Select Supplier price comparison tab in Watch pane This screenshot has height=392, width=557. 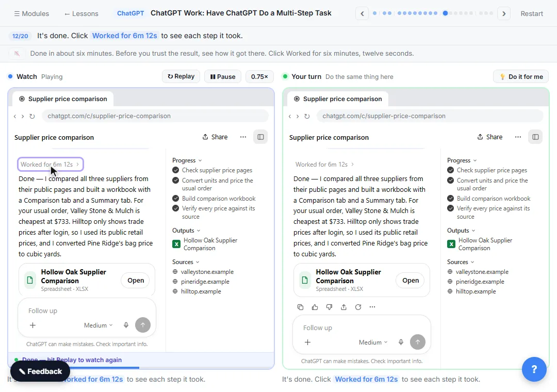pos(63,99)
